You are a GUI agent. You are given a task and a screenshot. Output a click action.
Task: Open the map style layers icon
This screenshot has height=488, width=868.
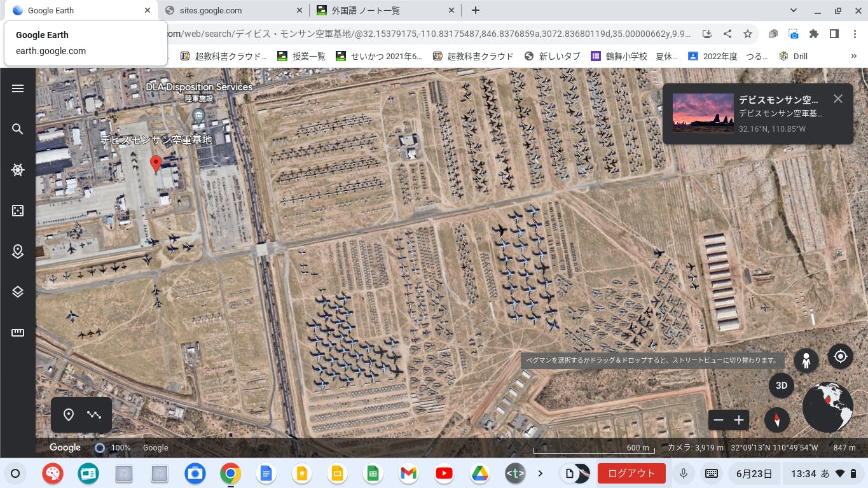coord(18,292)
